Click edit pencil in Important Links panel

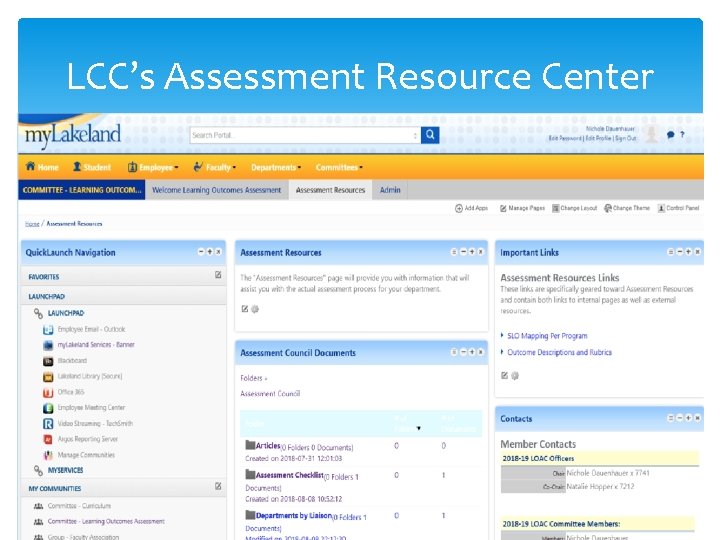click(504, 376)
